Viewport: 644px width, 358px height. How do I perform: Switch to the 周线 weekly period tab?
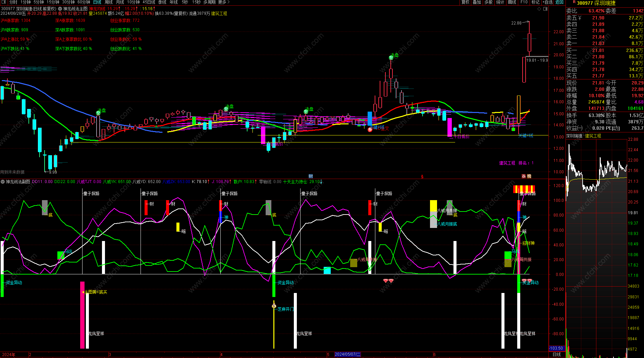coord(109,2)
